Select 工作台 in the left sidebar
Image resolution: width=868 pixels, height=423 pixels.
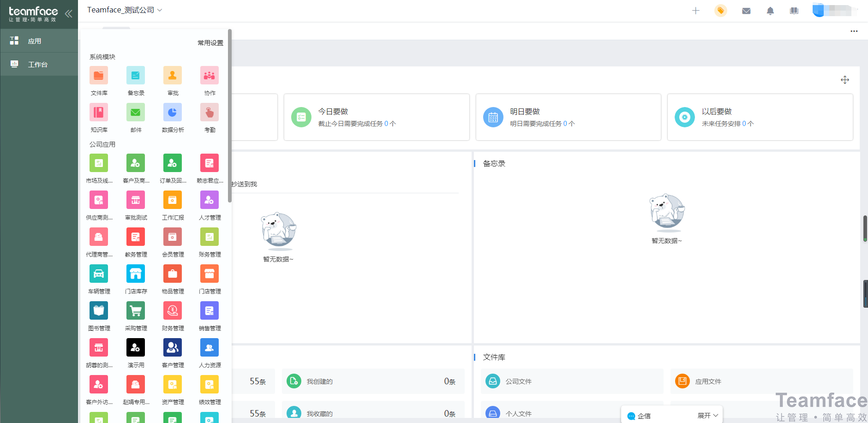[x=38, y=65]
